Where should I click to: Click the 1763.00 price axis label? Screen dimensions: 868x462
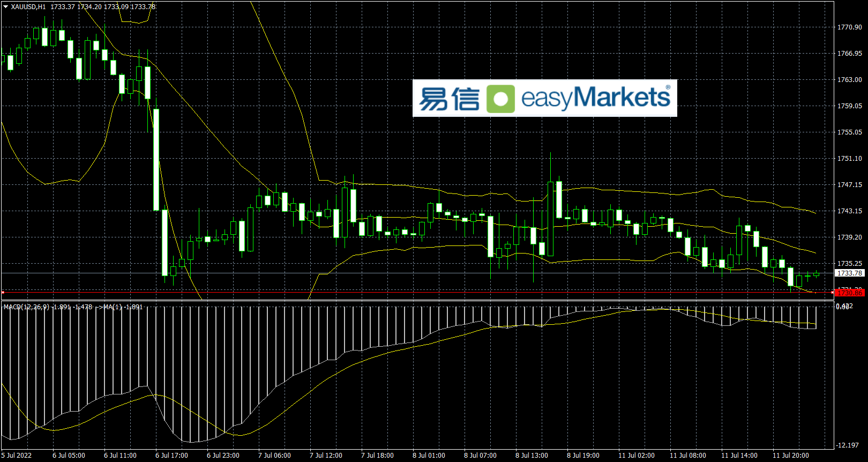[850, 80]
